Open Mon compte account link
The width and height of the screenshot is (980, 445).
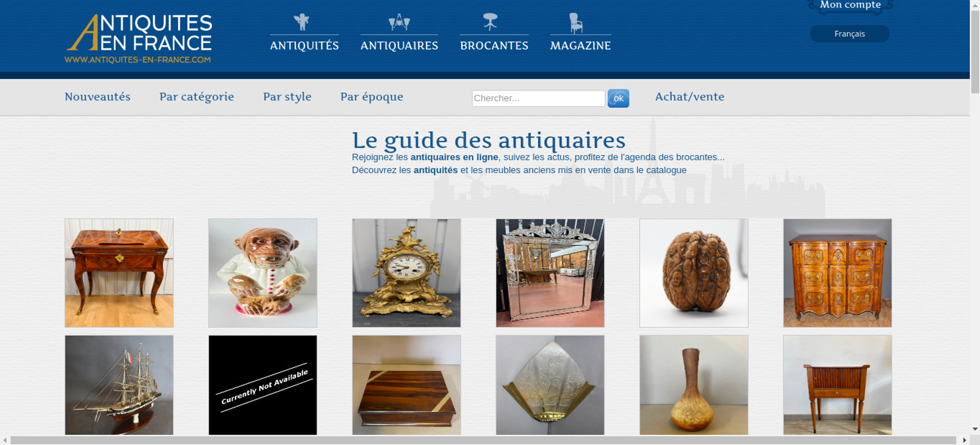pyautogui.click(x=850, y=5)
